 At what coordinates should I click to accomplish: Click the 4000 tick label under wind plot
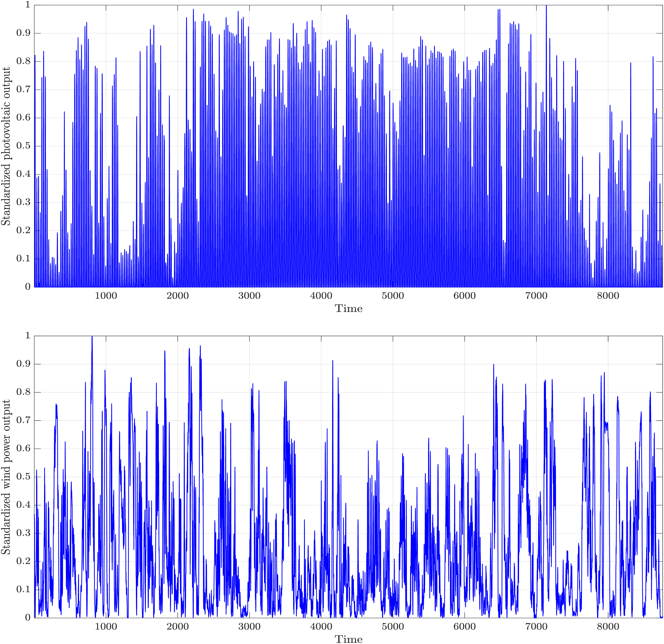pyautogui.click(x=321, y=627)
